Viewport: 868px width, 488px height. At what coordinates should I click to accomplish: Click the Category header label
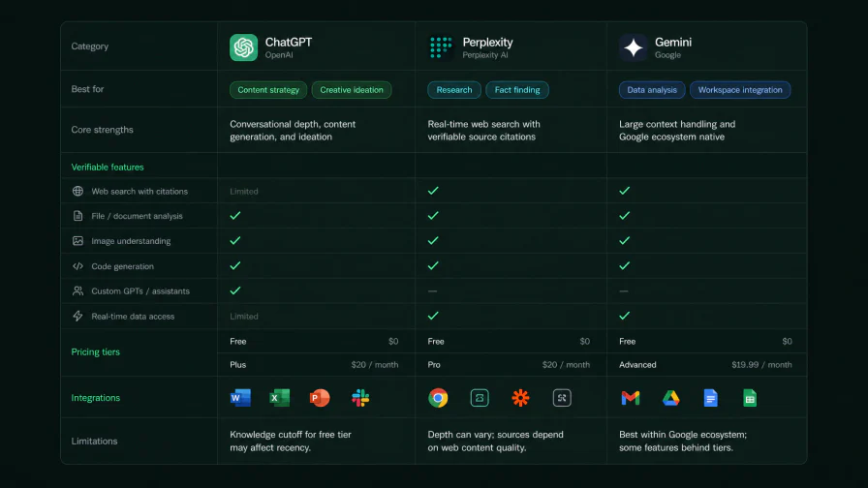(x=90, y=46)
